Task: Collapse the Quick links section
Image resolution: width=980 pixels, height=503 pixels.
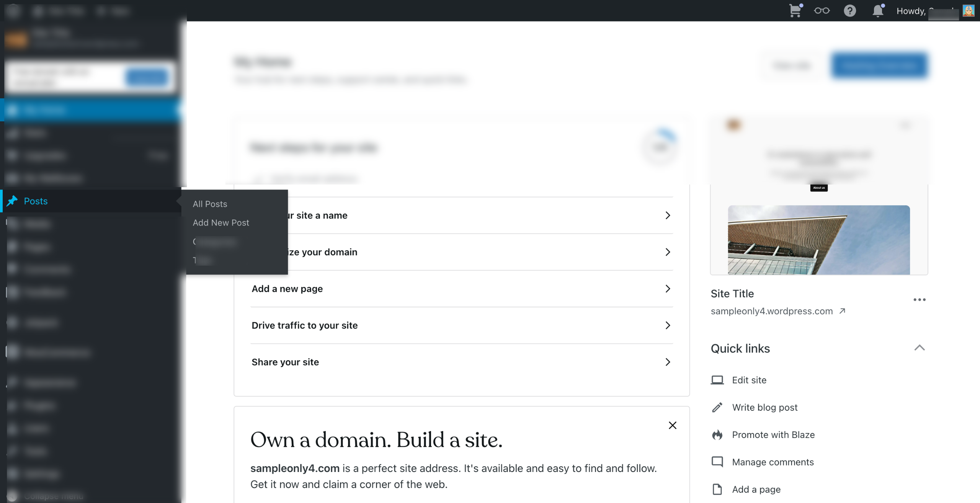Action: coord(919,348)
